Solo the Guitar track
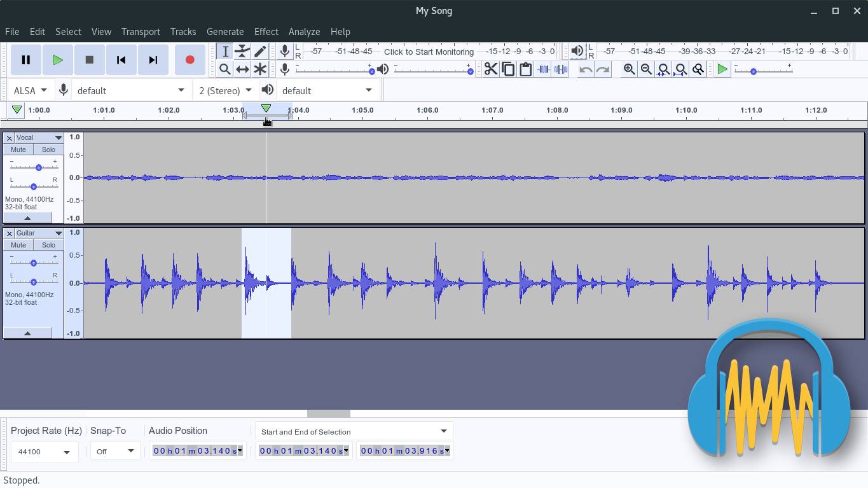The height and width of the screenshot is (488, 868). 48,245
